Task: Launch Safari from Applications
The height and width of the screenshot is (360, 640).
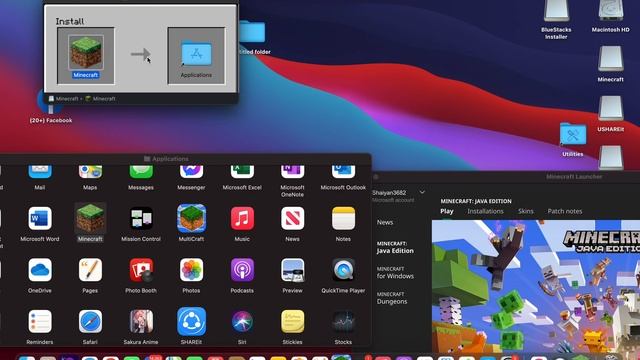Action: pos(90,322)
